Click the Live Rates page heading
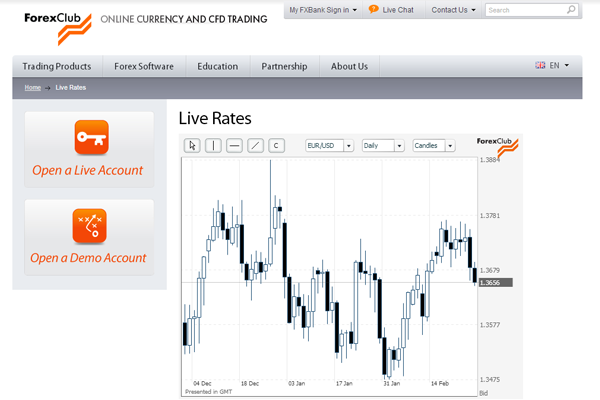The width and height of the screenshot is (600, 400). tap(215, 118)
